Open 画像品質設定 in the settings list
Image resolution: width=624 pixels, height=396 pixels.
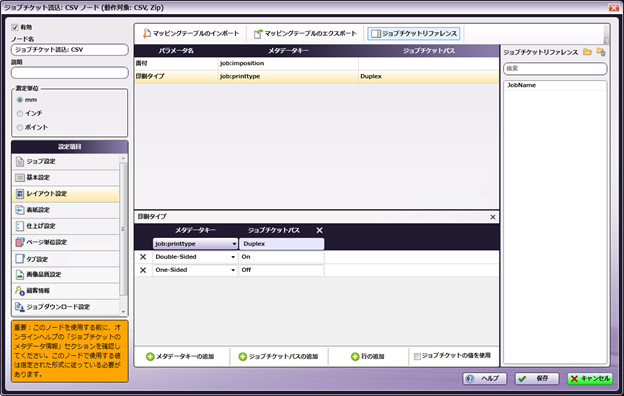[x=66, y=275]
